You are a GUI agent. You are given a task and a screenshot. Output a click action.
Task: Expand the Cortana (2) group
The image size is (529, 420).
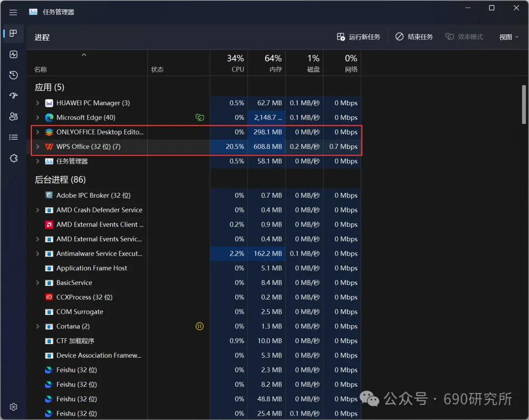tap(37, 327)
